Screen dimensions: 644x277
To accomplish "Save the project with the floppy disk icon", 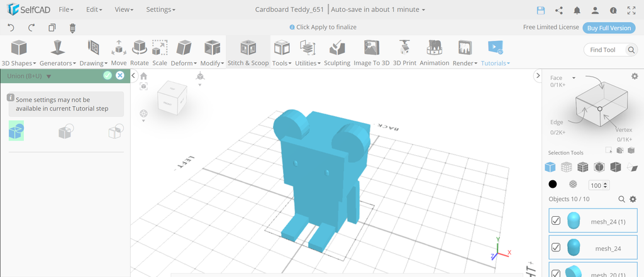I will click(541, 11).
